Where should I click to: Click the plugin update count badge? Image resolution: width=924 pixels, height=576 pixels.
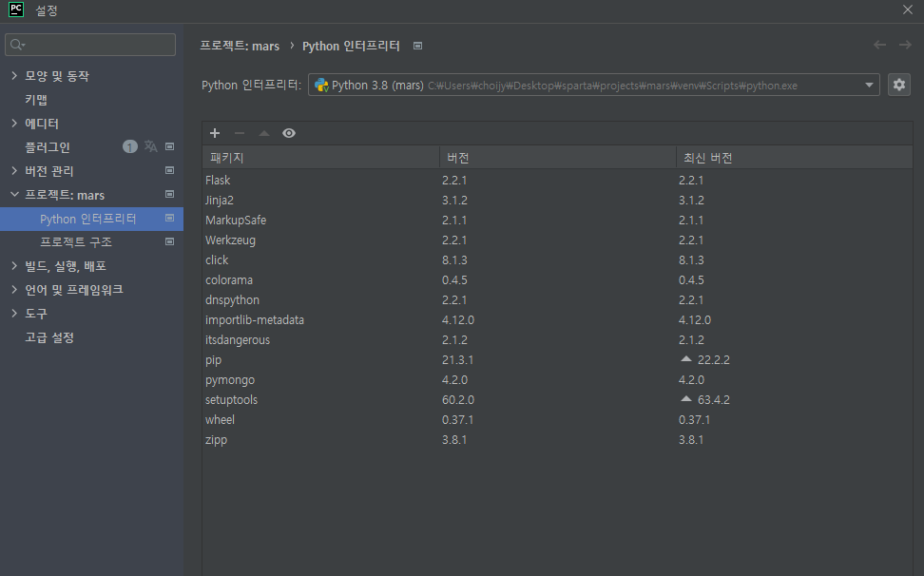click(x=129, y=146)
